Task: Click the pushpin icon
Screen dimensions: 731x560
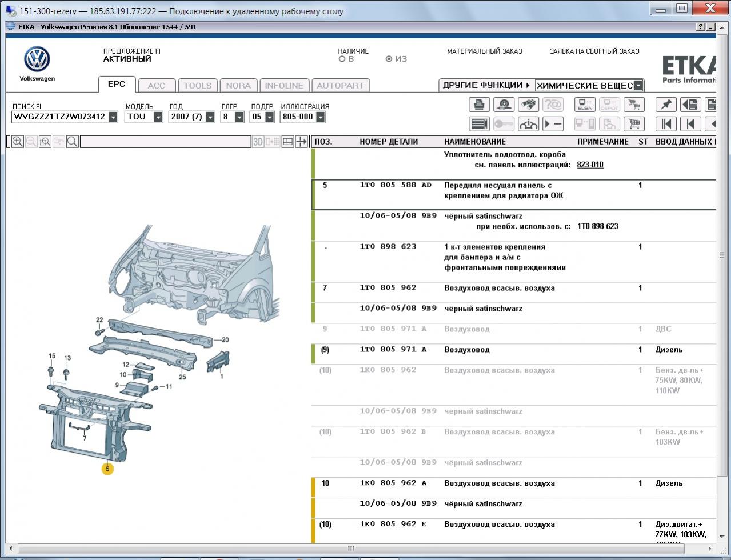Action: 666,105
